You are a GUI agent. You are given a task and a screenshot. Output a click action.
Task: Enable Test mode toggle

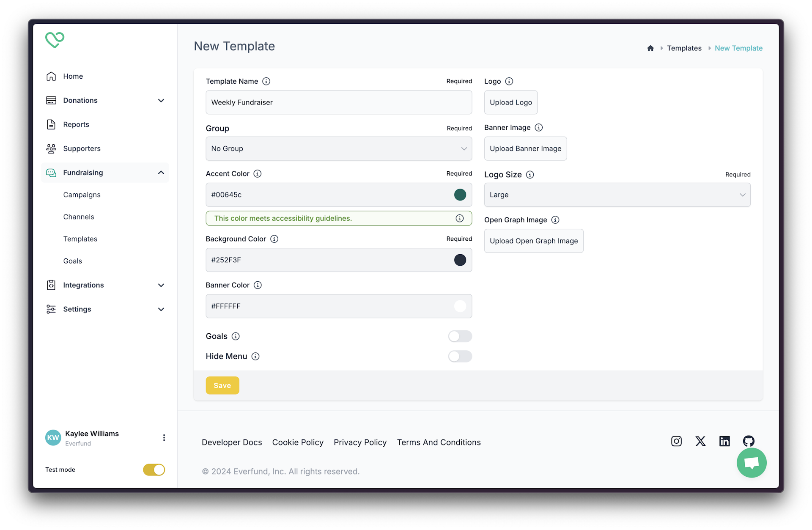coord(154,470)
